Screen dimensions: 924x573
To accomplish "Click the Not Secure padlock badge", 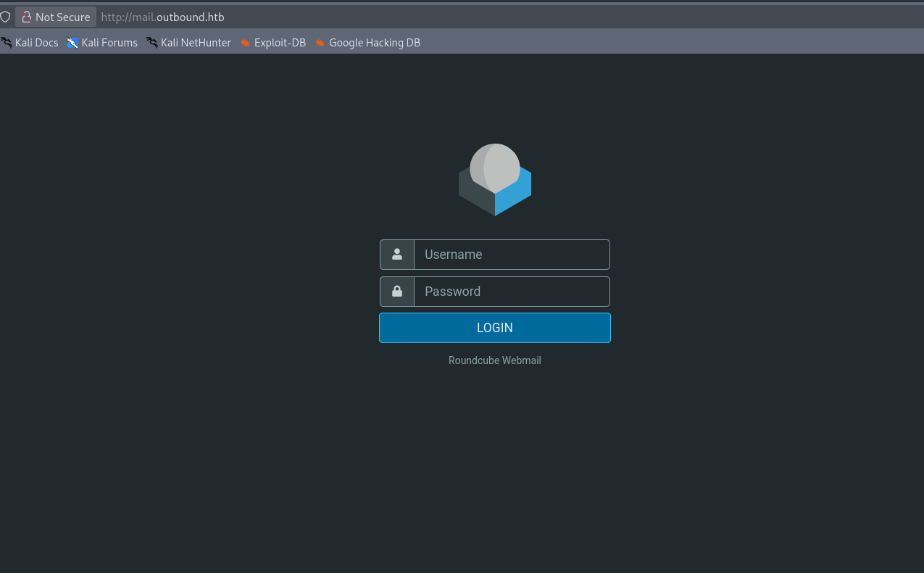I will click(27, 17).
